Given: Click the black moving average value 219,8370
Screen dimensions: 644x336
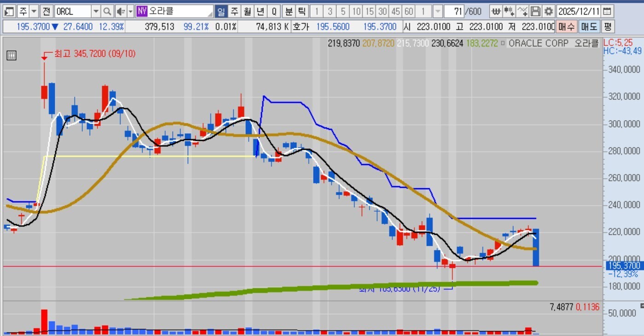Looking at the screenshot, I should click(344, 43).
